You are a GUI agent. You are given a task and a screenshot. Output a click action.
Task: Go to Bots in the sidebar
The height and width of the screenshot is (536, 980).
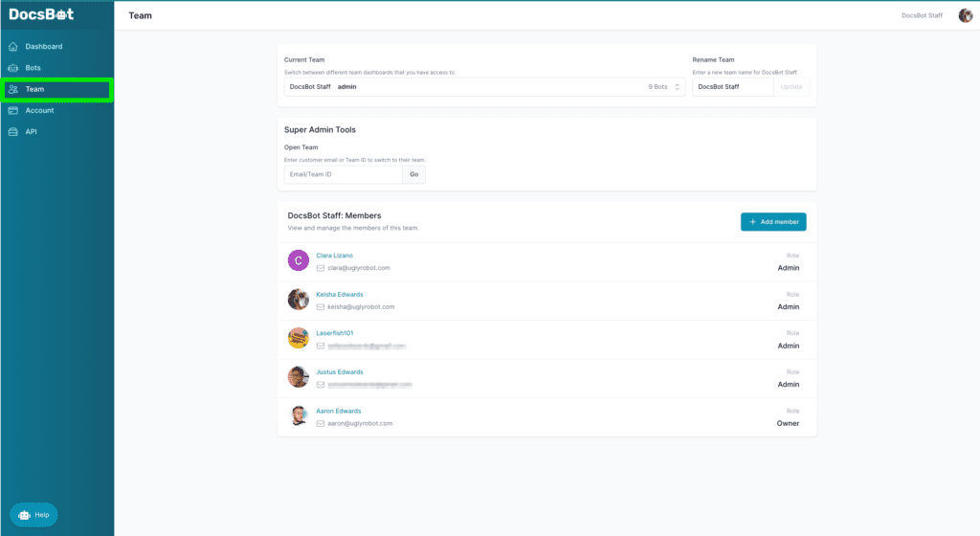click(x=33, y=68)
